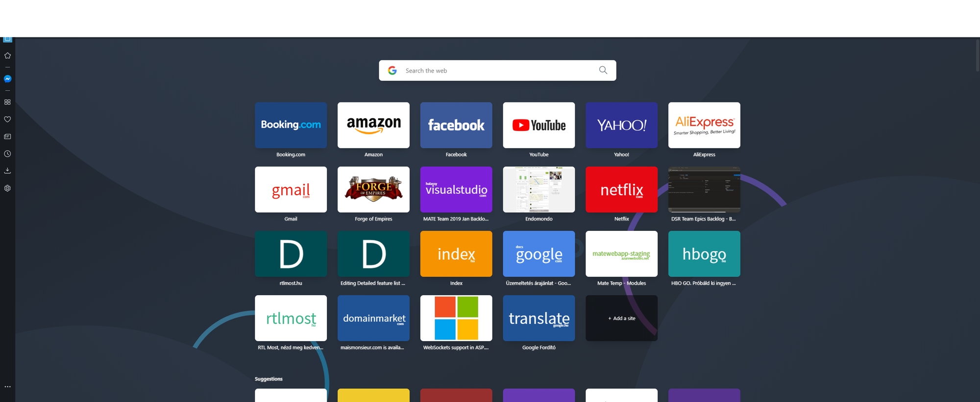Open Downloads icon in sidebar
The height and width of the screenshot is (402, 980).
[x=7, y=171]
